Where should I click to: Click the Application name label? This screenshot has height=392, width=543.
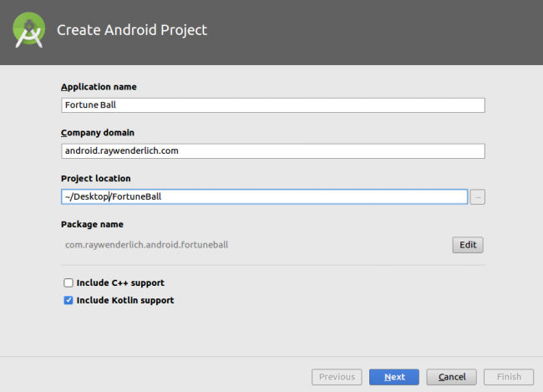pyautogui.click(x=99, y=87)
